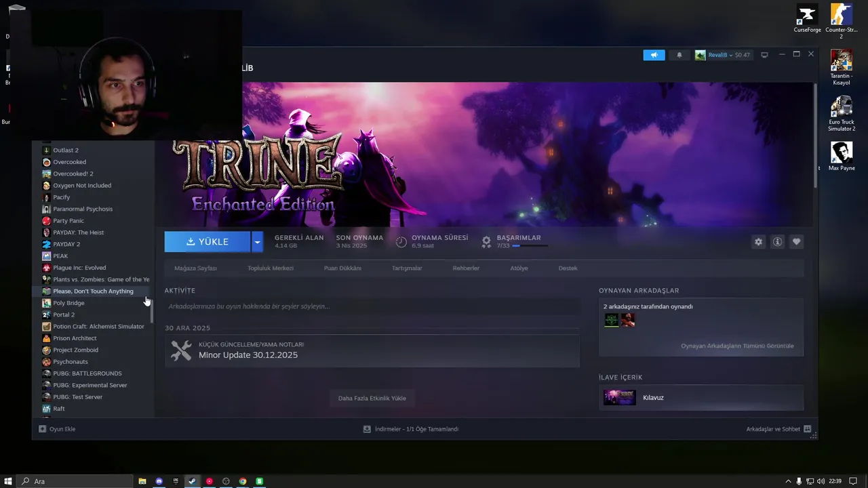Click the wrench tools update icon
The image size is (868, 488).
[181, 350]
